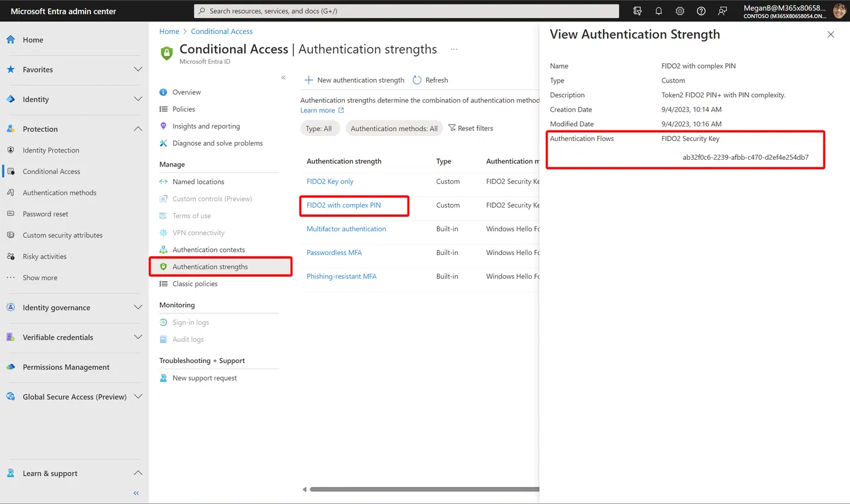Click the Password reset icon

tap(10, 214)
